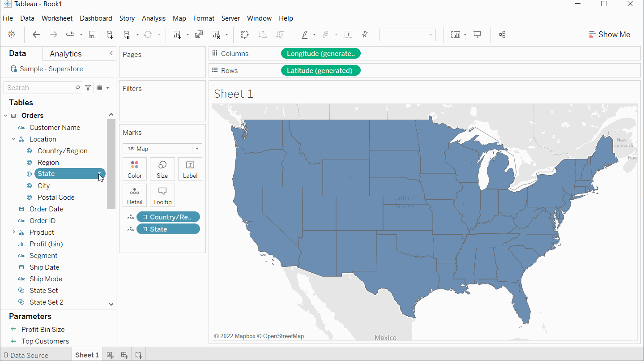The height and width of the screenshot is (361, 644).
Task: Select the Sheet 1 tab
Action: (x=87, y=355)
